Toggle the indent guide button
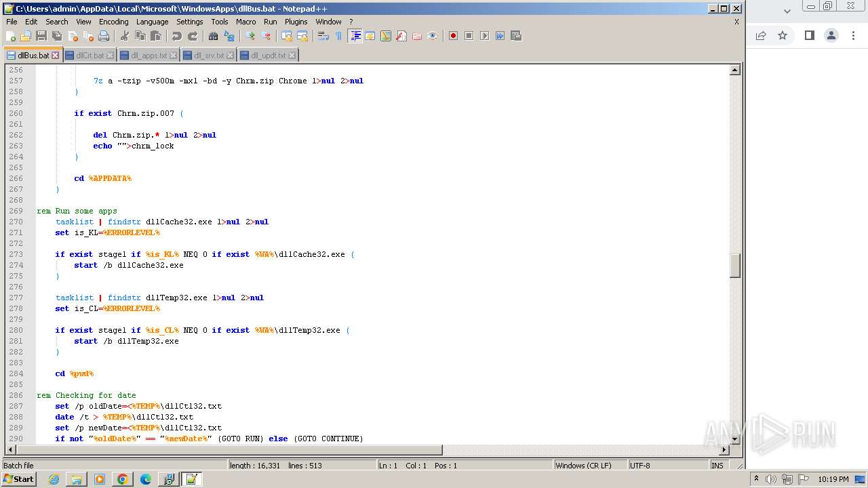868x488 pixels. [355, 36]
